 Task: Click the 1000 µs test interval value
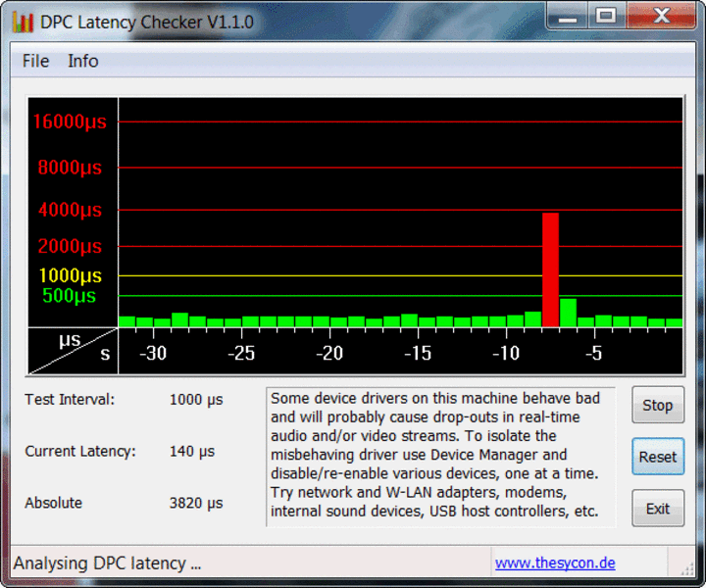196,400
